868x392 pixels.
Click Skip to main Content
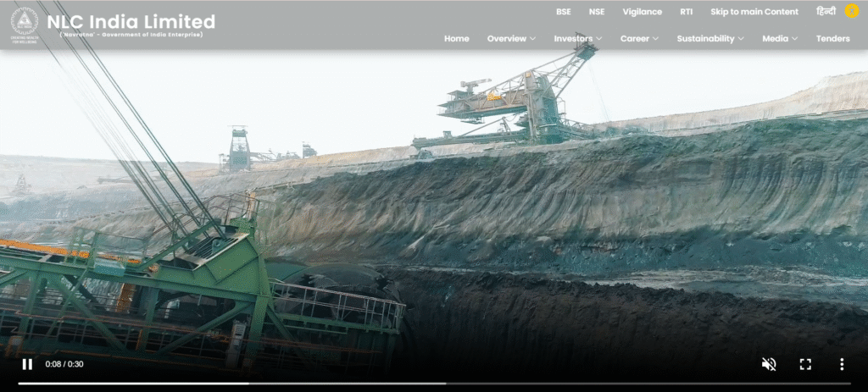754,12
